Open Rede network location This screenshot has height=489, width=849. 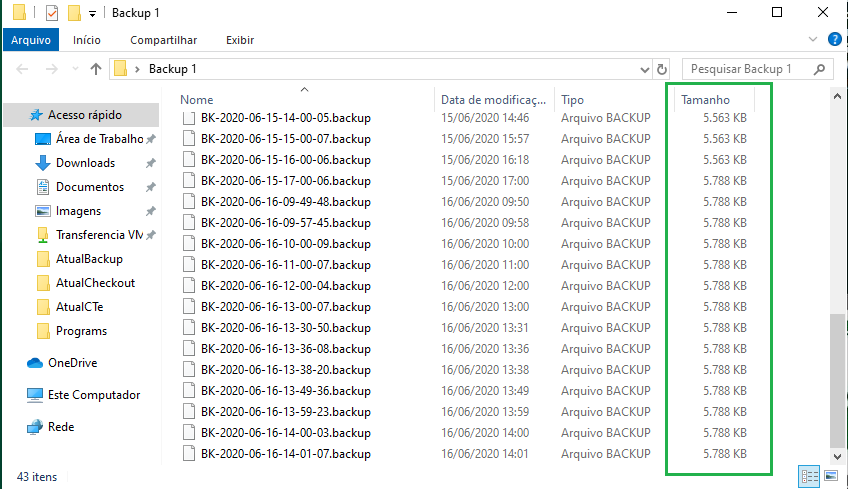coord(61,427)
